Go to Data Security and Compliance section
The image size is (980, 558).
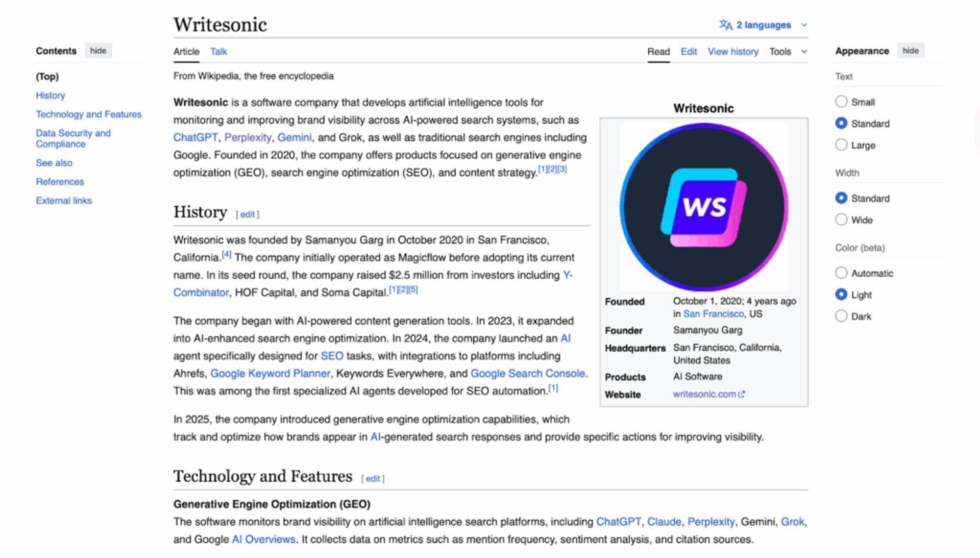[x=73, y=138]
